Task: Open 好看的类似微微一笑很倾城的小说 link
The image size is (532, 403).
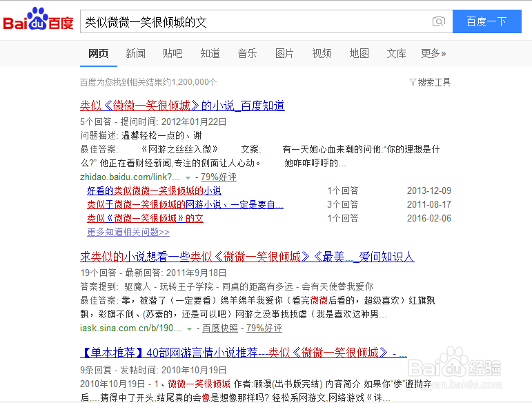Action: point(154,190)
